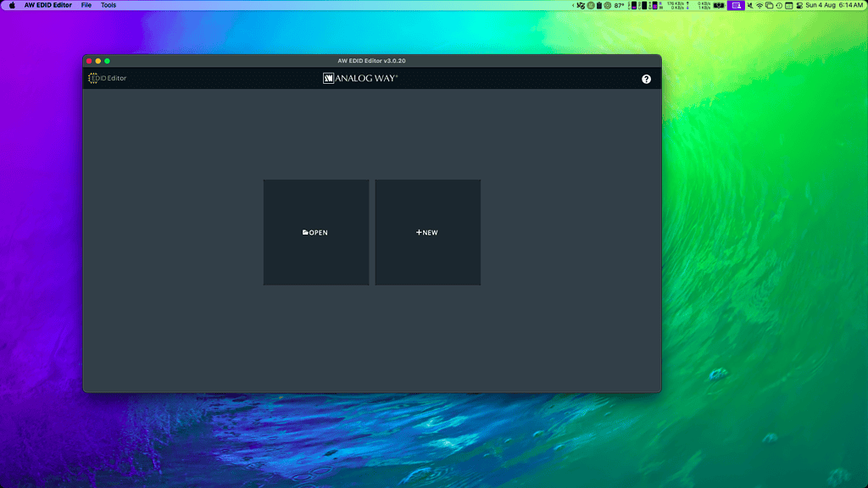Click the OPEN tile to load a file

315,232
